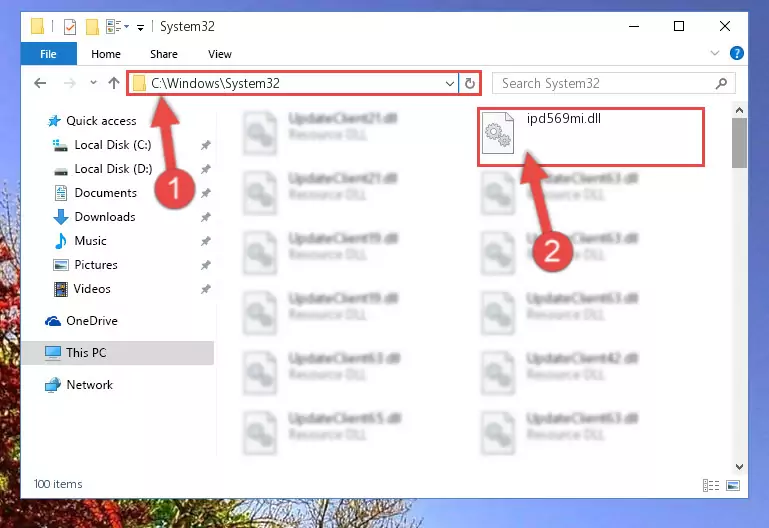The height and width of the screenshot is (528, 769).
Task: Select This PC in navigation pane
Action: (x=118, y=352)
